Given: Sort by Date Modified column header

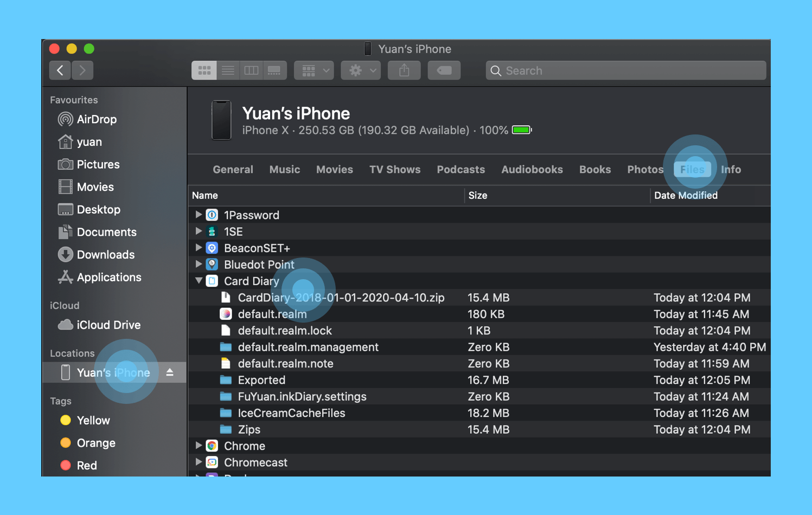Looking at the screenshot, I should 710,196.
